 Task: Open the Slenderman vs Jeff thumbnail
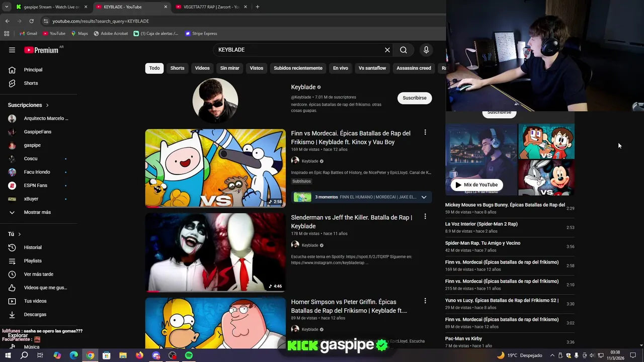[215, 252]
